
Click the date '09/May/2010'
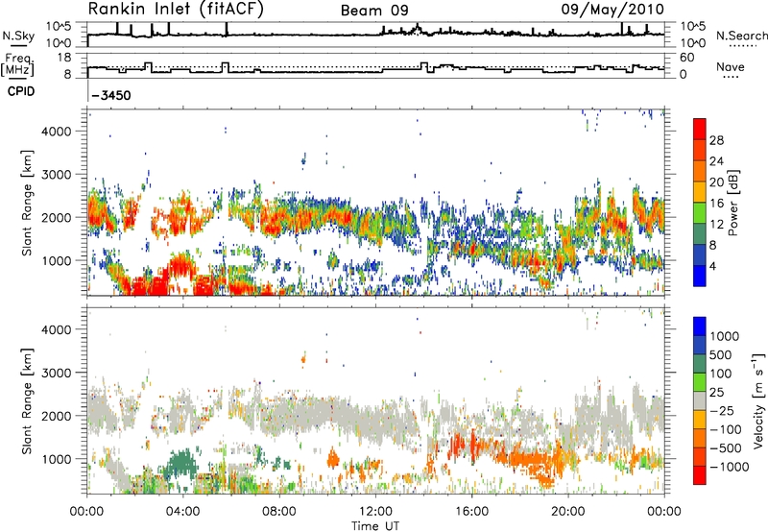tap(612, 10)
